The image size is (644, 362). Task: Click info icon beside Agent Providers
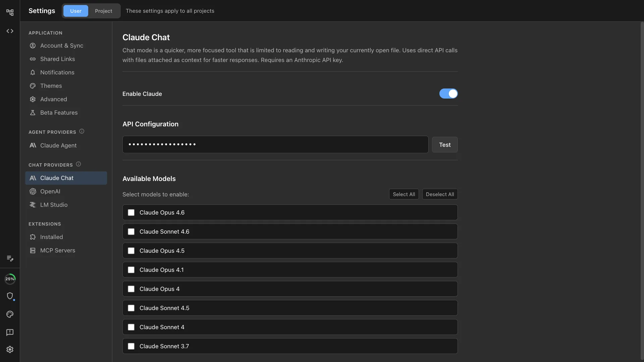pos(82,131)
